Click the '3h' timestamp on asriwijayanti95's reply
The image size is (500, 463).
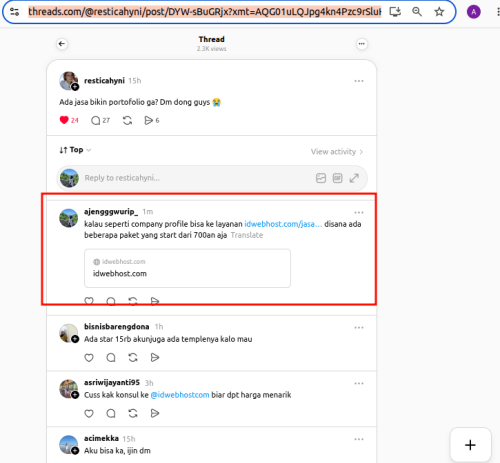tap(149, 383)
